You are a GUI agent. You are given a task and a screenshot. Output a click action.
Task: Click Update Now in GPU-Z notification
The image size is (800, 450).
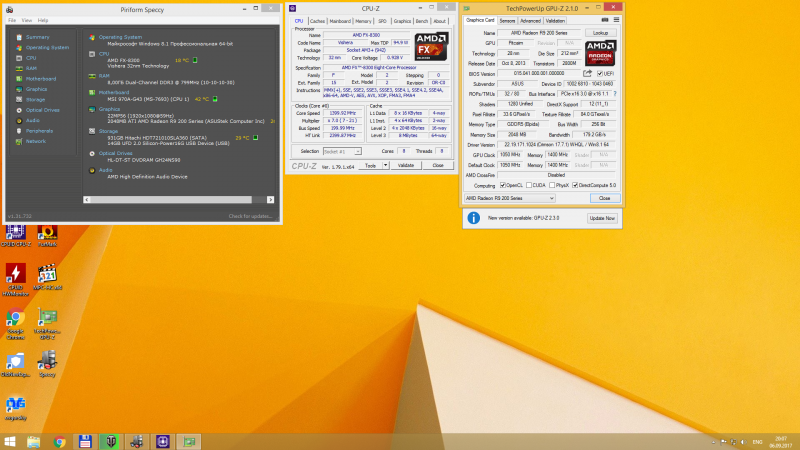click(602, 218)
